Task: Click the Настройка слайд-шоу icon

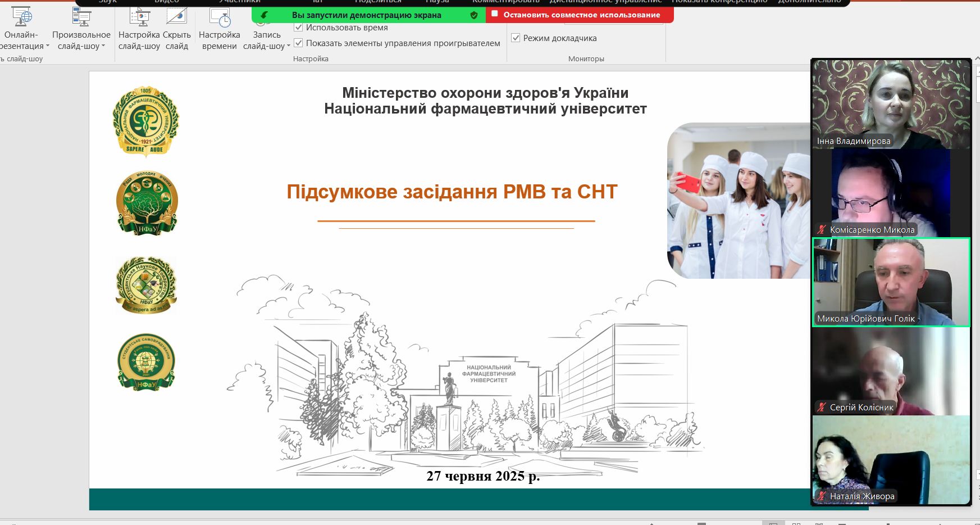Action: [x=139, y=16]
